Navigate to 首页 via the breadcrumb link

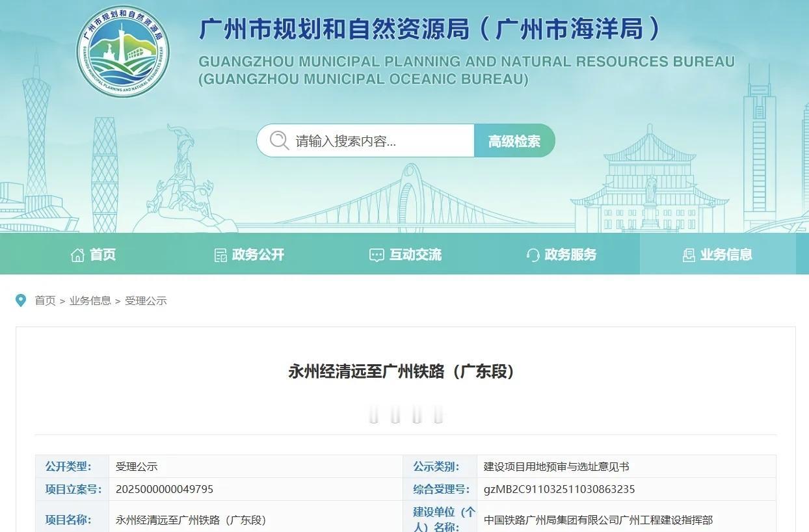[x=44, y=300]
